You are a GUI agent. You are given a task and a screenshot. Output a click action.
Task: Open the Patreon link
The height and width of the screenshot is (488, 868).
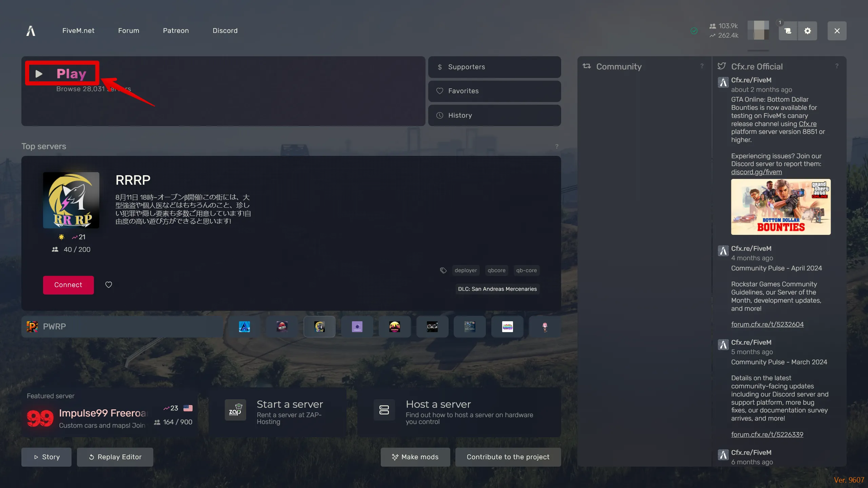coord(176,30)
